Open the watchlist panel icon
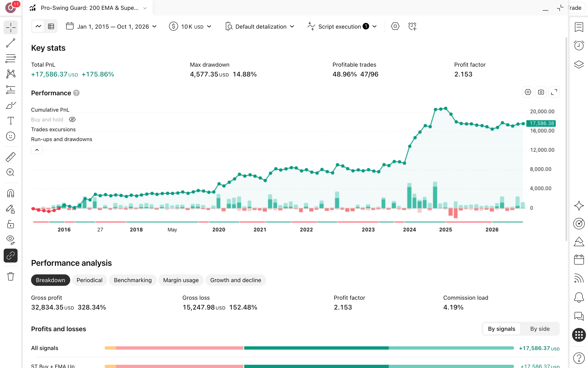This screenshot has width=588, height=368. tap(579, 27)
